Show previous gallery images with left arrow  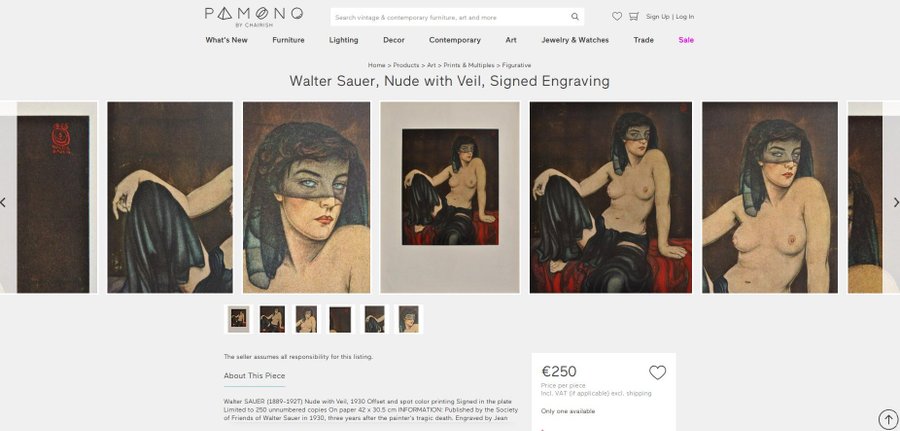point(3,202)
